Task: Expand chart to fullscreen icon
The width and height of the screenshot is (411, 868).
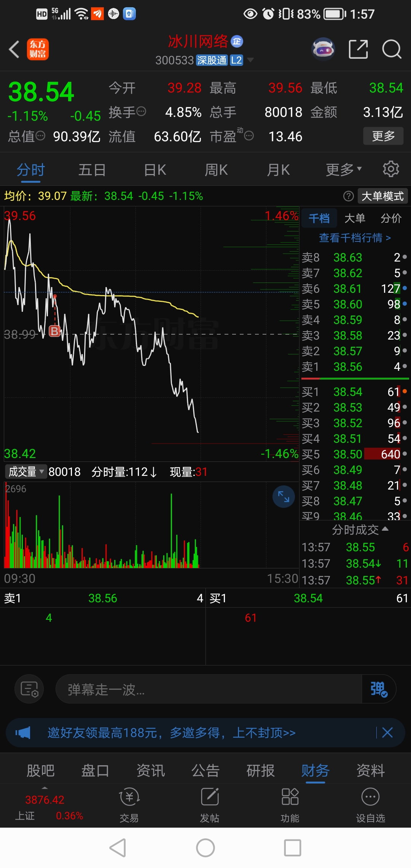Action: 284,496
